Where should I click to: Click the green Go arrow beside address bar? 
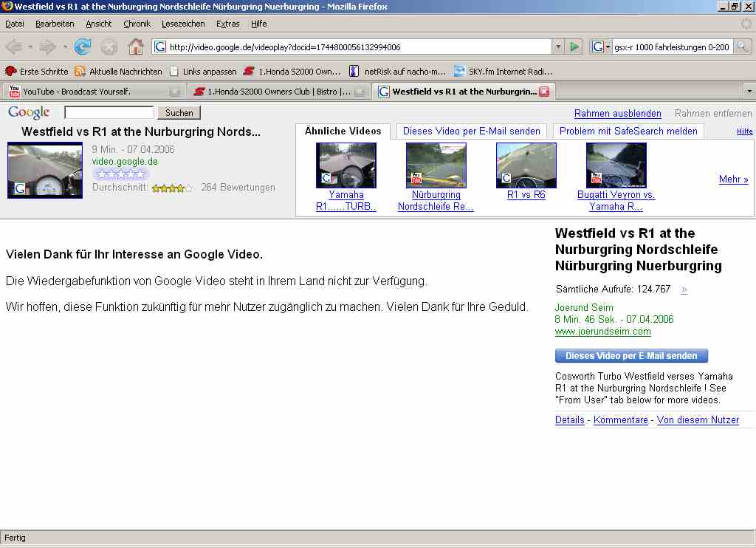574,47
